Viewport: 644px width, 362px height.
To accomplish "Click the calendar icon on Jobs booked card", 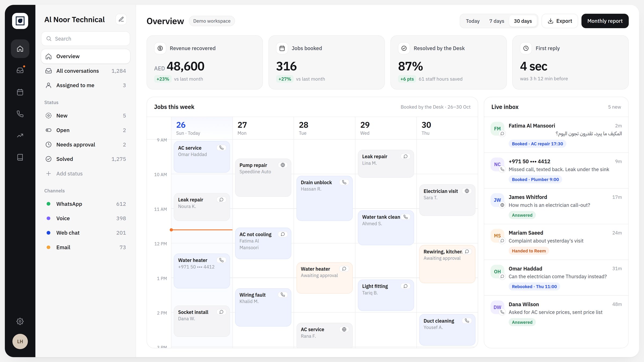I will click(x=282, y=48).
